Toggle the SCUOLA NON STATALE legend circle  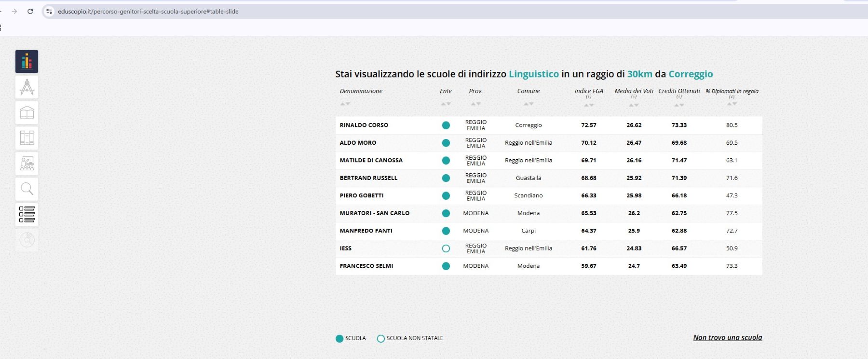coord(381,339)
